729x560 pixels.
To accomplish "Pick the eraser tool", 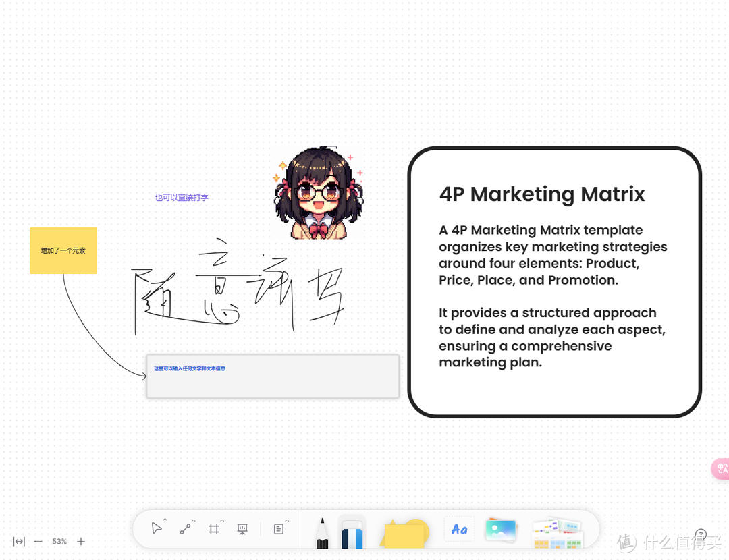I will click(352, 533).
